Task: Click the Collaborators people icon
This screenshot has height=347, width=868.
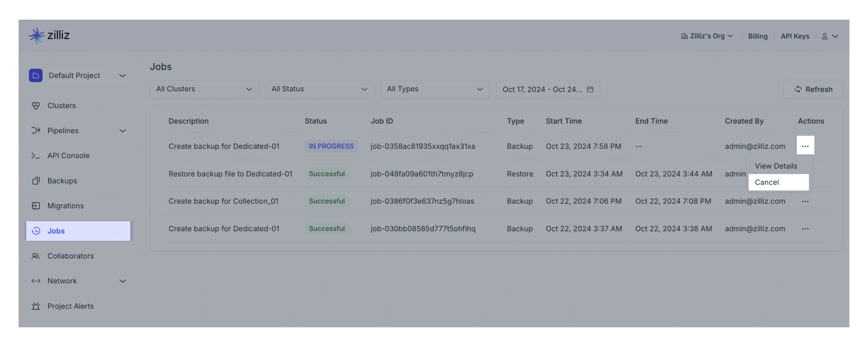Action: click(x=36, y=256)
